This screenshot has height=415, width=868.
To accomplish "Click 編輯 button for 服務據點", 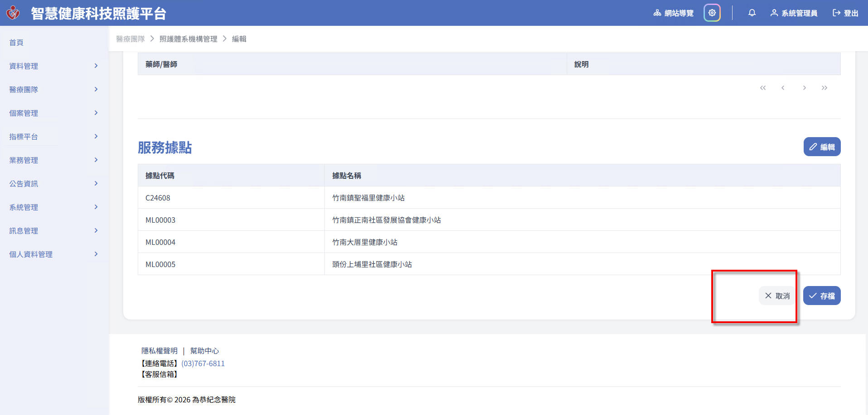I will click(x=822, y=147).
